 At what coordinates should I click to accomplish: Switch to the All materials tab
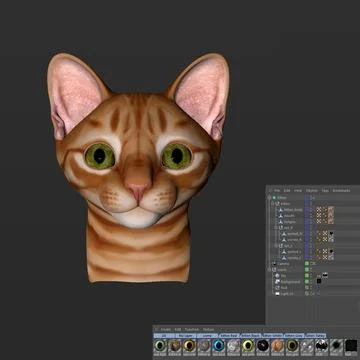(164, 335)
